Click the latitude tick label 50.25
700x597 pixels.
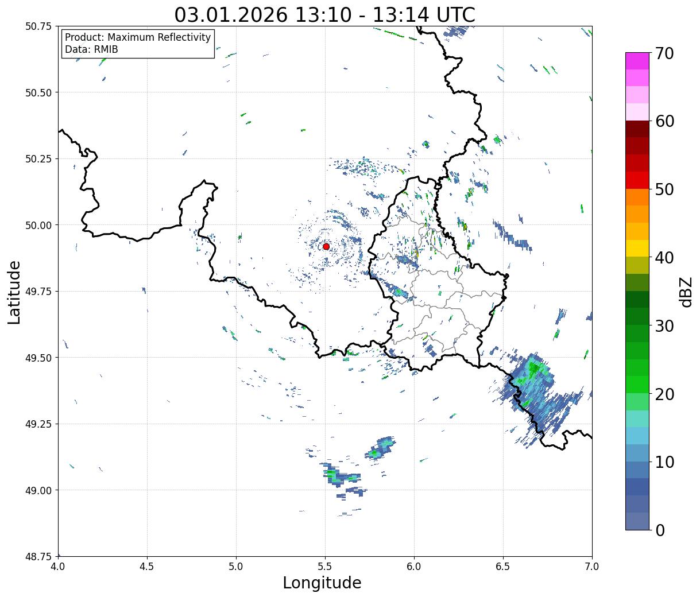click(38, 159)
